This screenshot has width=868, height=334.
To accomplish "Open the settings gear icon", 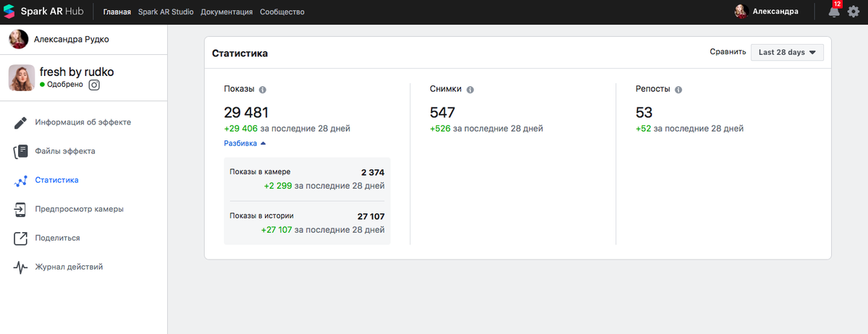I will click(x=854, y=12).
